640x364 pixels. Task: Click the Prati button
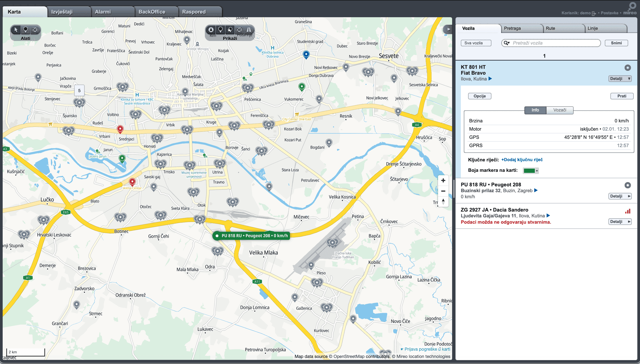[x=622, y=96]
